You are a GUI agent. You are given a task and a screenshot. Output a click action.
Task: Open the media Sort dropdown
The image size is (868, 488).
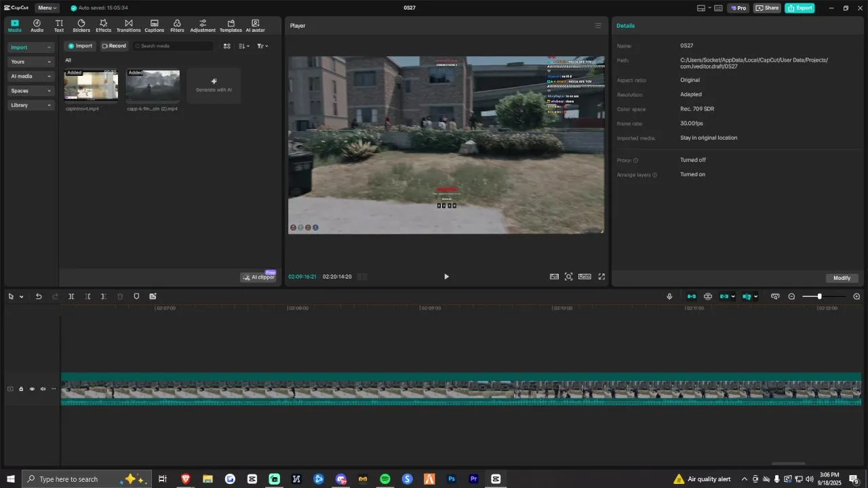[x=245, y=46]
